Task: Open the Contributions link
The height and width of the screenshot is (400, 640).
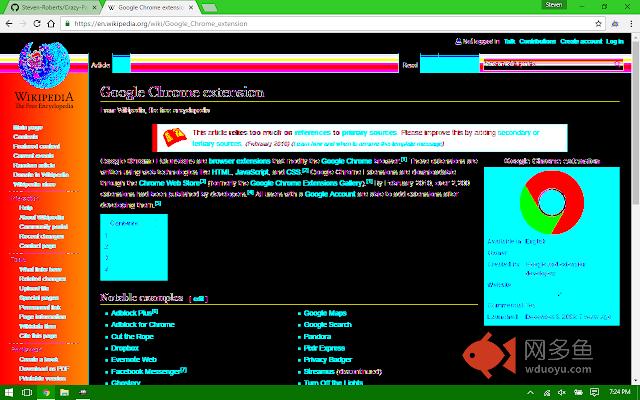Action: [538, 41]
